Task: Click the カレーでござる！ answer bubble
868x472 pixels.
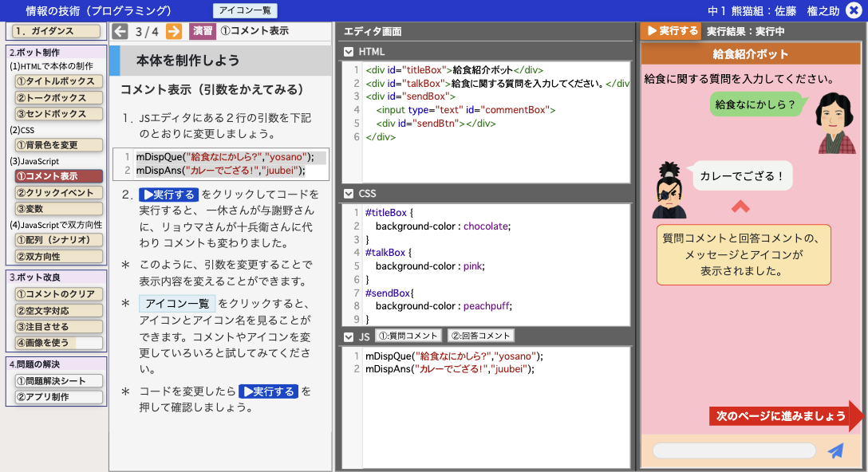Action: point(742,176)
